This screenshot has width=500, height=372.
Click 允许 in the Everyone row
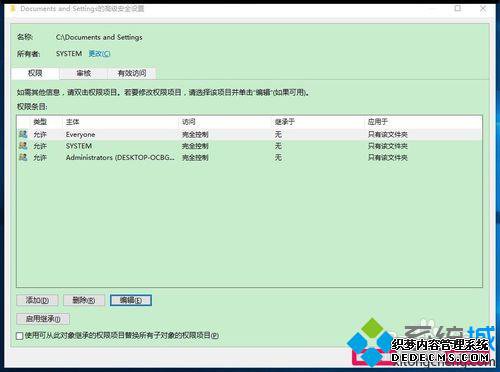click(40, 135)
